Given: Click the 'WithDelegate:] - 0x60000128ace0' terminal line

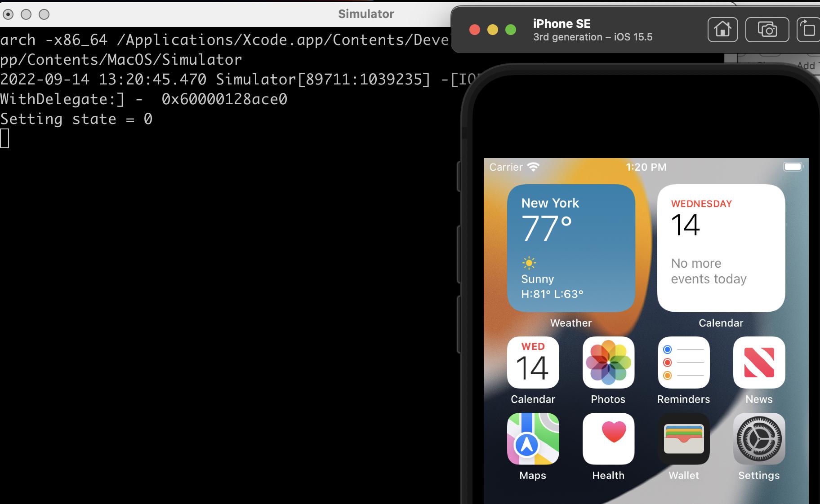Looking at the screenshot, I should tap(144, 99).
